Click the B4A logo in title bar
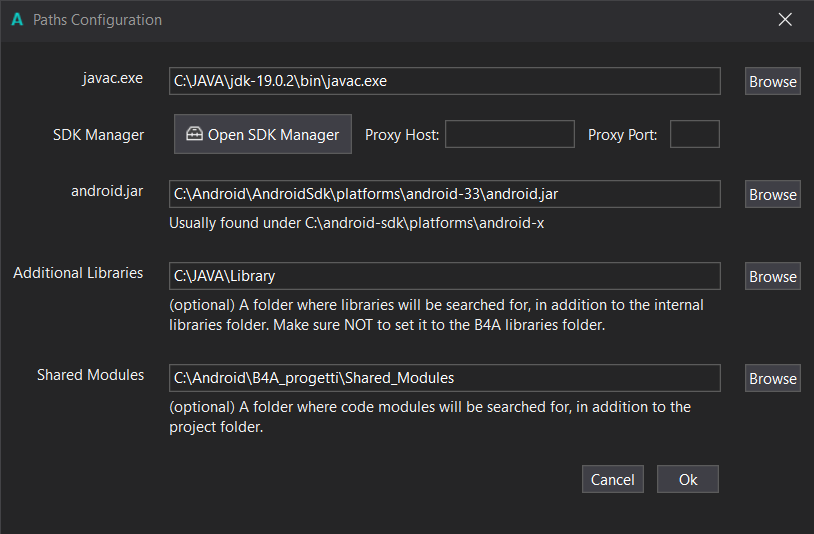Viewport: 814px width, 534px height. coord(17,20)
